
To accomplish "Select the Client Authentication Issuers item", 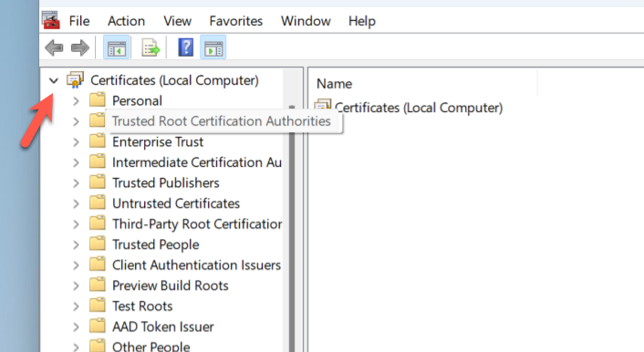I will [197, 265].
